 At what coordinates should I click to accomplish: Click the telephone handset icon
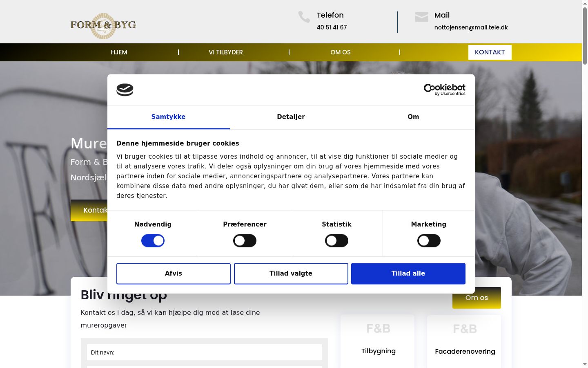304,17
